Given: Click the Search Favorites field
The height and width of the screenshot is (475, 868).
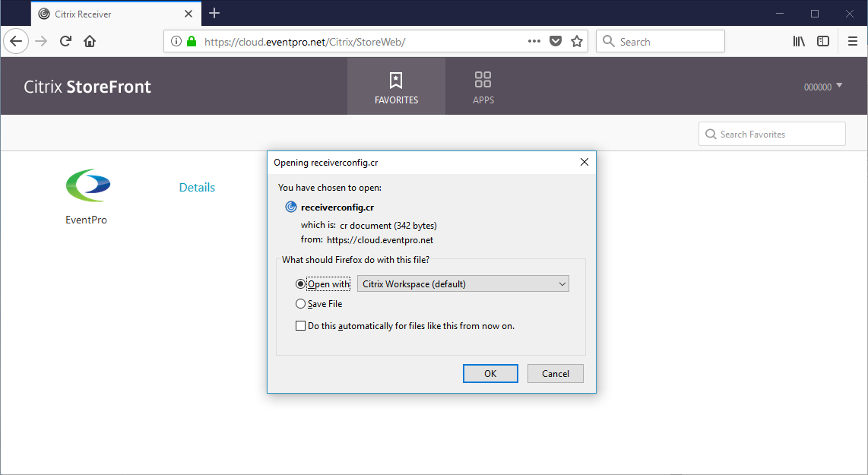Looking at the screenshot, I should pos(772,135).
